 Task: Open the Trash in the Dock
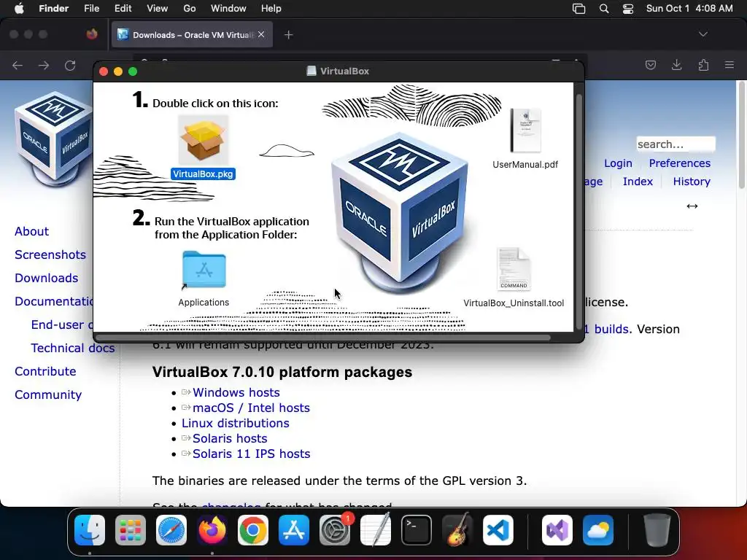point(657,530)
